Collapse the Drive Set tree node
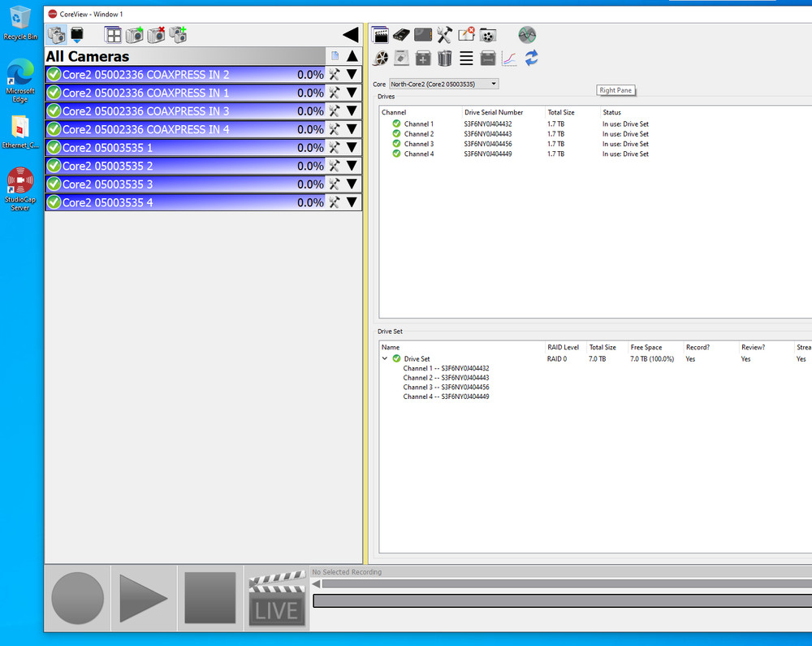Image resolution: width=812 pixels, height=646 pixels. coord(385,358)
